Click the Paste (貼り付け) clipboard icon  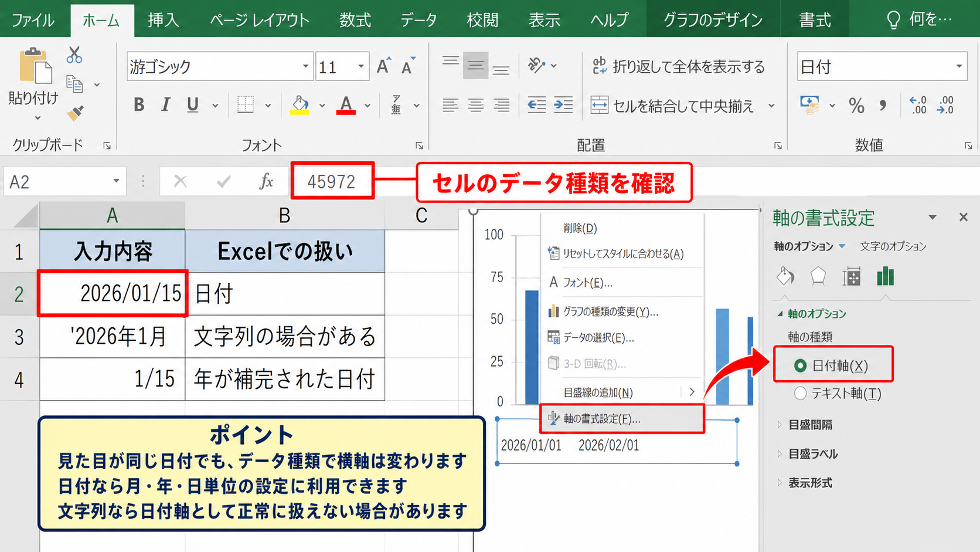[35, 66]
